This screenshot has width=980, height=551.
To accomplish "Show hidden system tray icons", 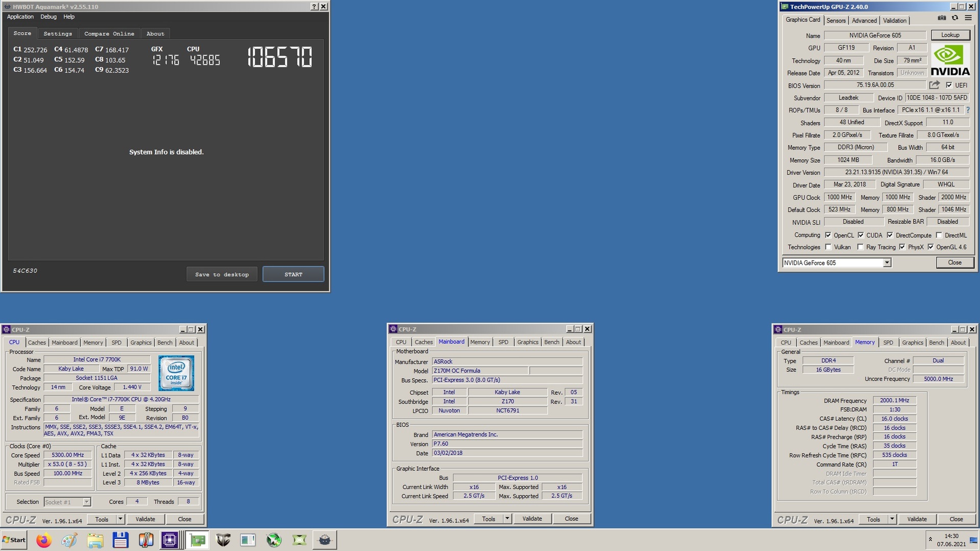I will [930, 539].
